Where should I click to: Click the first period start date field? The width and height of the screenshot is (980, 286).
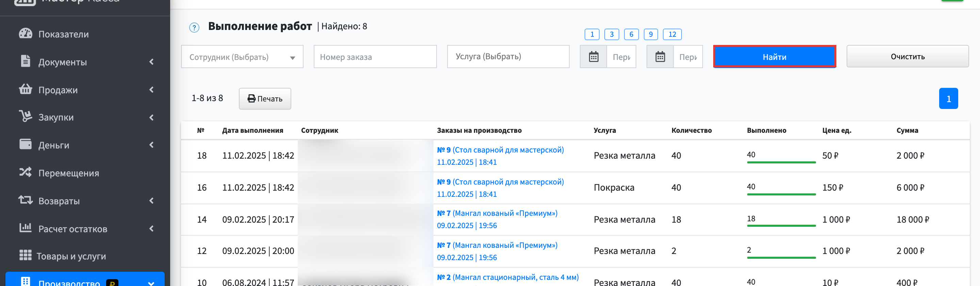point(621,57)
